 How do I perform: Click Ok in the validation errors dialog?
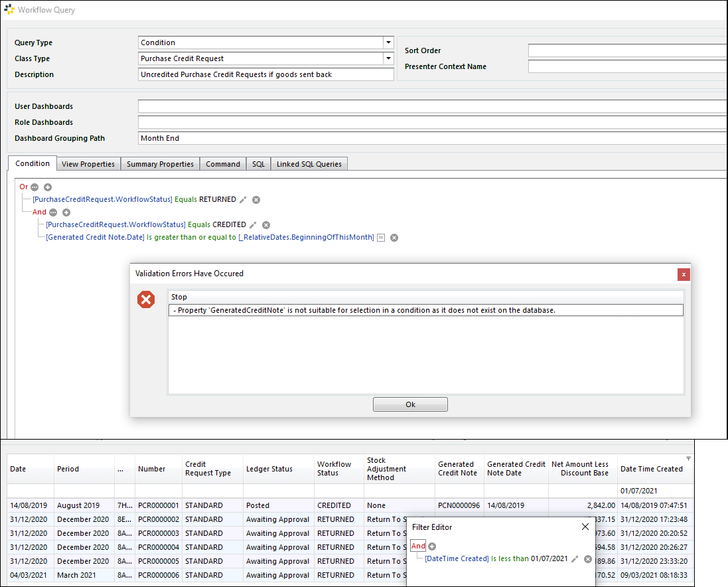pyautogui.click(x=410, y=404)
